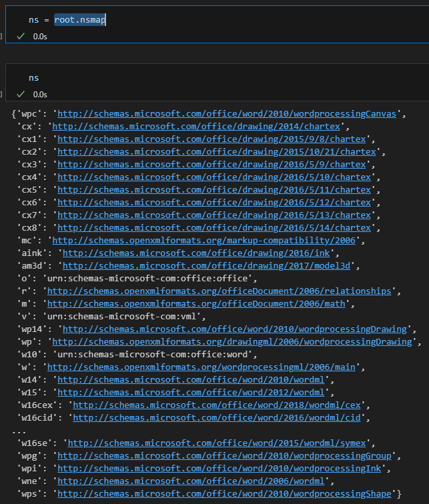
Task: Open the 2016/5/13 chartex link
Action: (214, 215)
